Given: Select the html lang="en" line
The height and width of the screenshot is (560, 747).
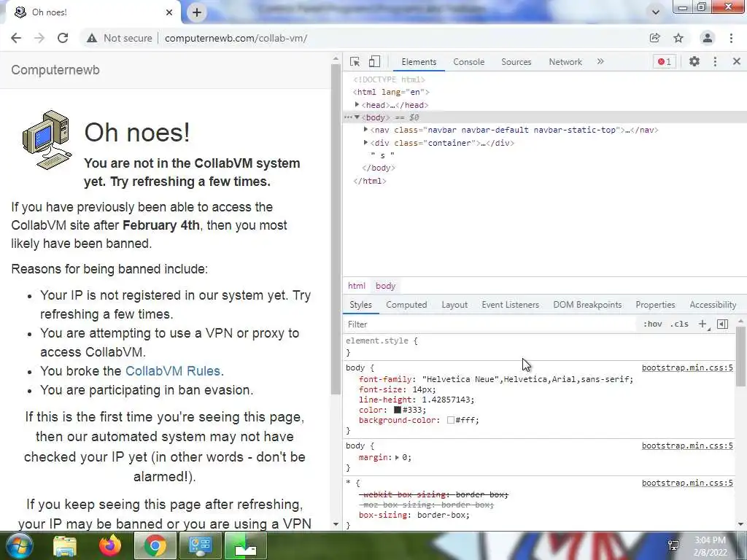Looking at the screenshot, I should click(391, 92).
